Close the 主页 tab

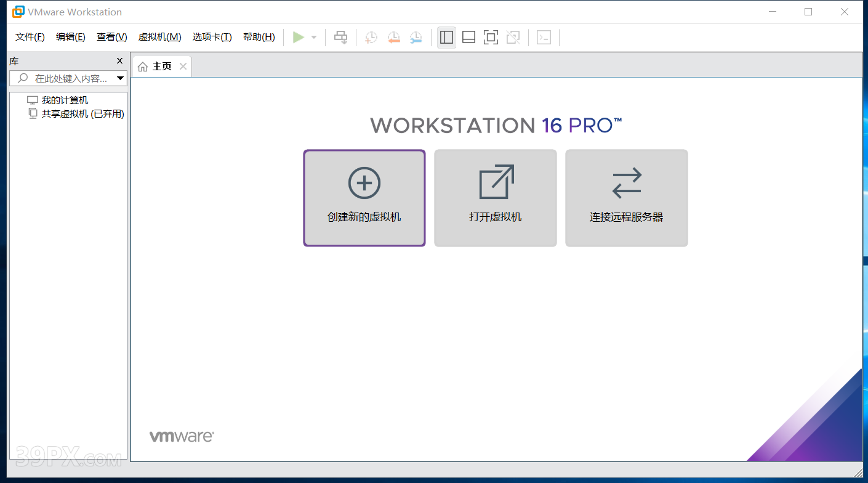[183, 67]
